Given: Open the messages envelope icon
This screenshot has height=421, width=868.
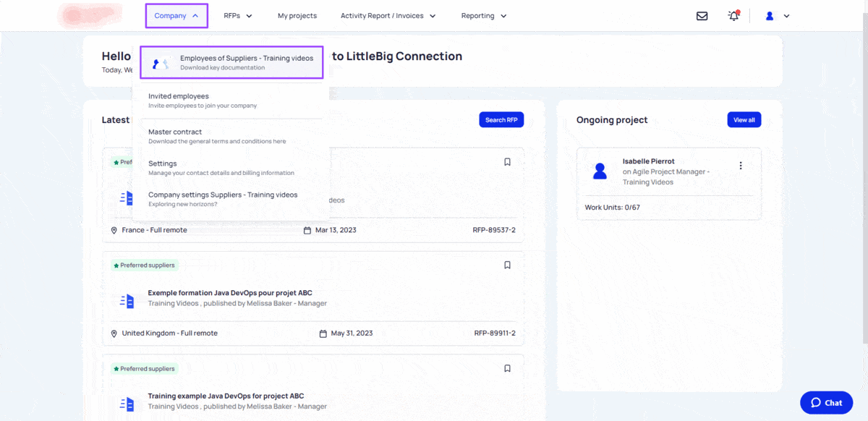Looking at the screenshot, I should point(702,16).
